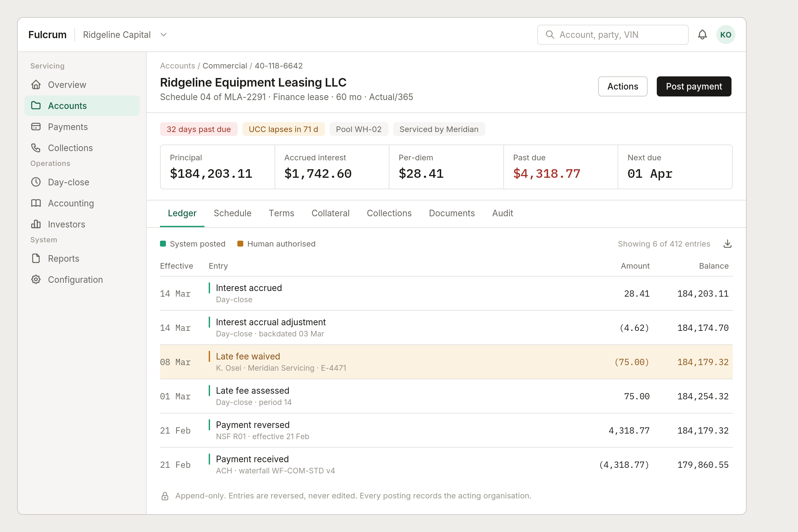Select the Ledger tab

(x=182, y=213)
